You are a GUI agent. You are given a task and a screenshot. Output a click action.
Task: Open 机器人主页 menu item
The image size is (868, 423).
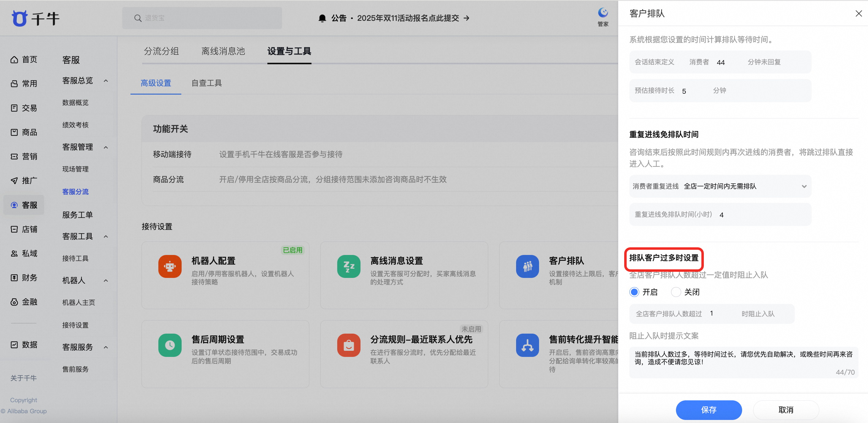coord(79,302)
